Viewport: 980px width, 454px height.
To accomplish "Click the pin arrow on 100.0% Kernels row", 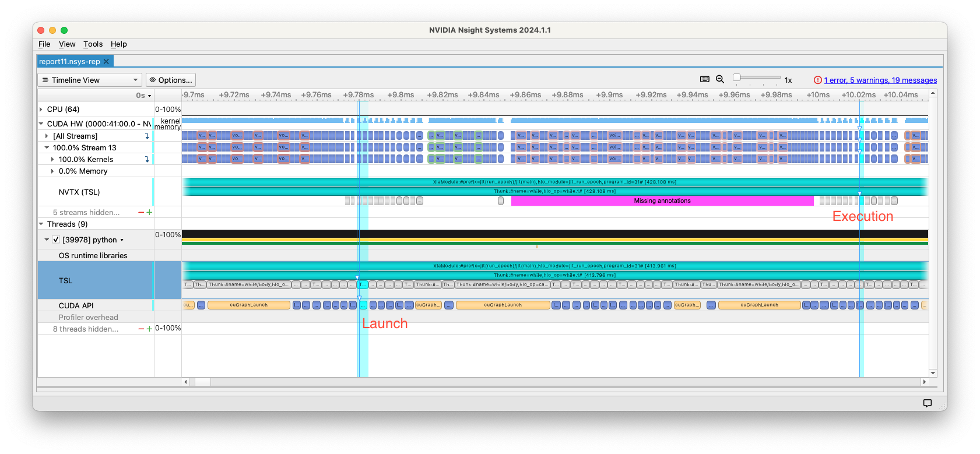I will (x=147, y=159).
